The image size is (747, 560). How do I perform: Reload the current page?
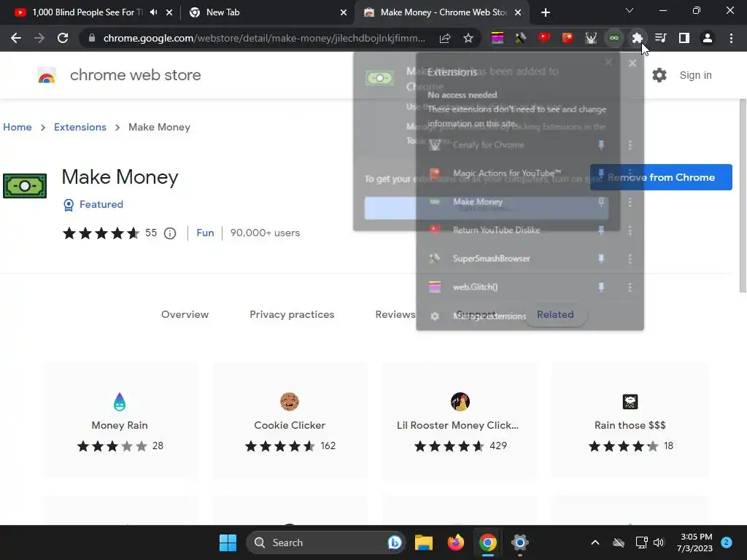[63, 38]
